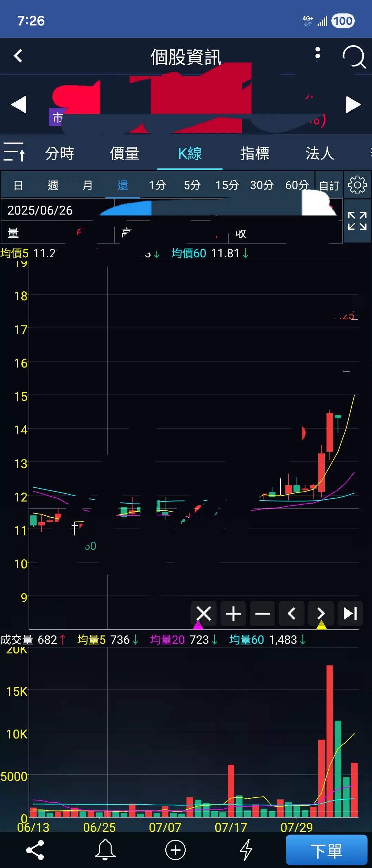This screenshot has height=868, width=372.
Task: Switch to the 法人 tab
Action: (320, 154)
